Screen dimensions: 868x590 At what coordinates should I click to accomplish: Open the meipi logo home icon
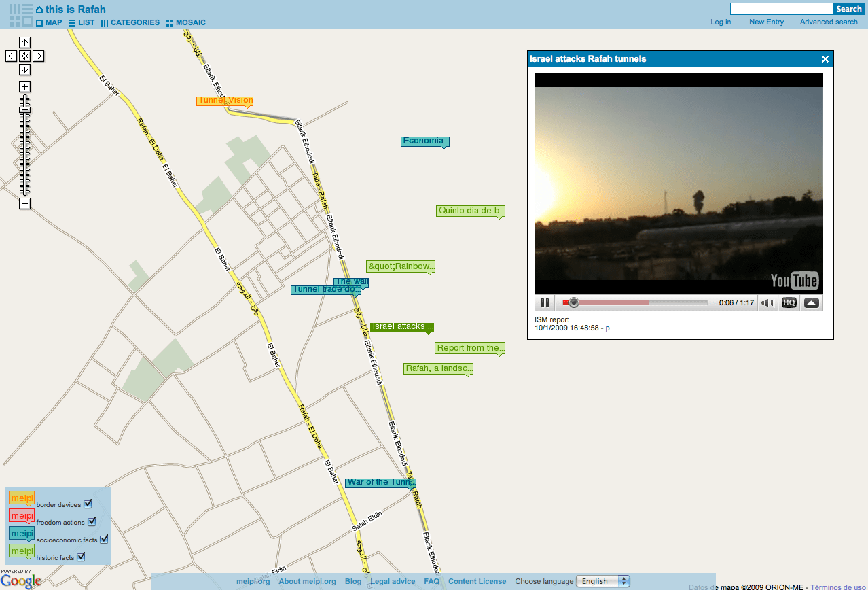[x=21, y=15]
